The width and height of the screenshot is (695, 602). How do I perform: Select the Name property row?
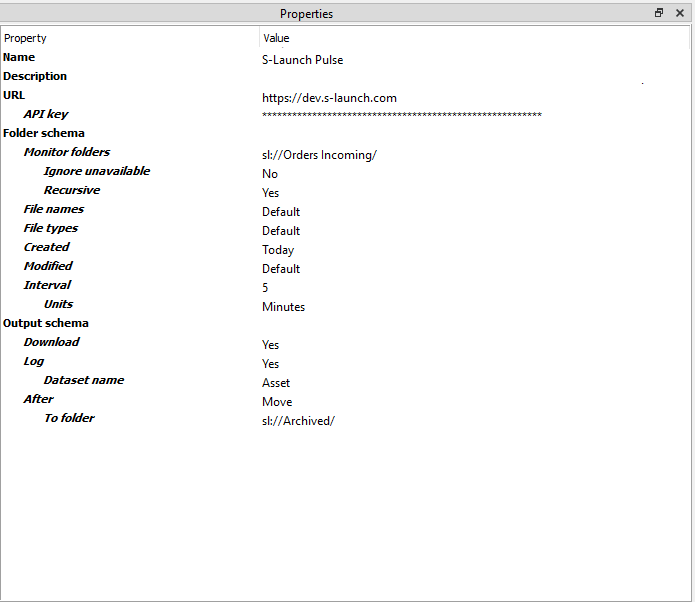pos(19,57)
